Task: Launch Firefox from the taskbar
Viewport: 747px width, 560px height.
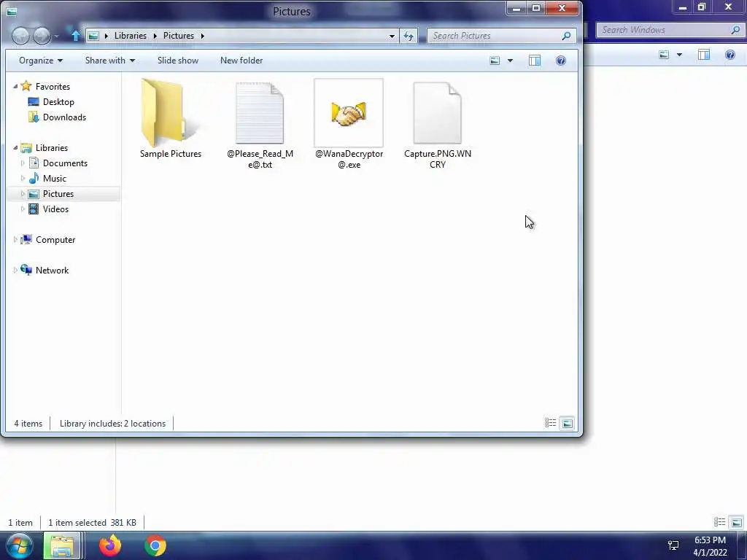Action: click(110, 545)
